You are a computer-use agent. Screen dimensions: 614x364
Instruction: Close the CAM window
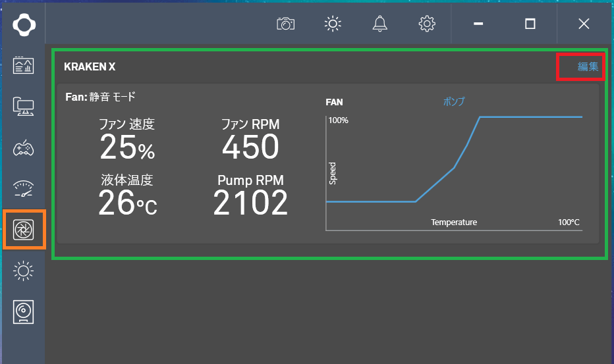pyautogui.click(x=584, y=24)
